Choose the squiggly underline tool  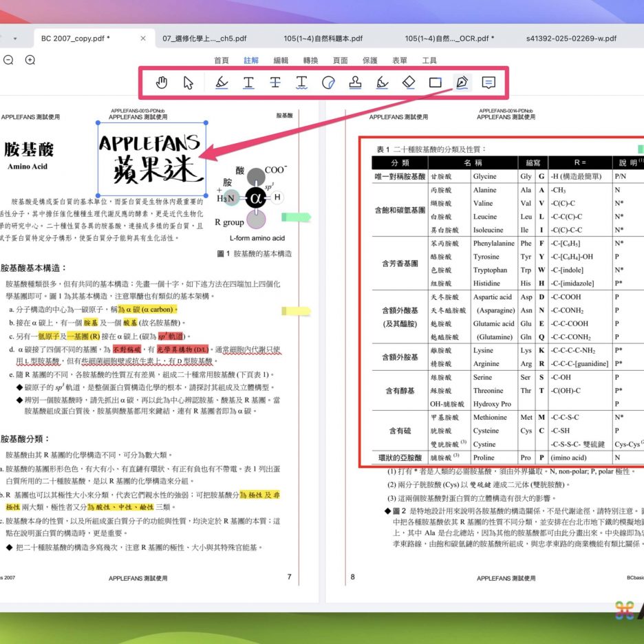301,83
